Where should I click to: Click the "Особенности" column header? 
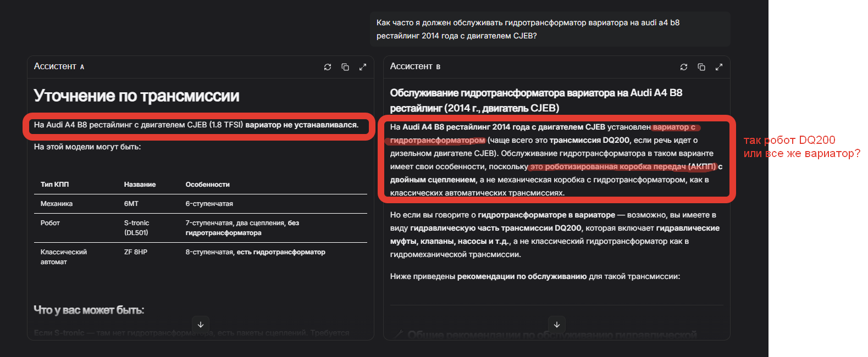point(207,185)
